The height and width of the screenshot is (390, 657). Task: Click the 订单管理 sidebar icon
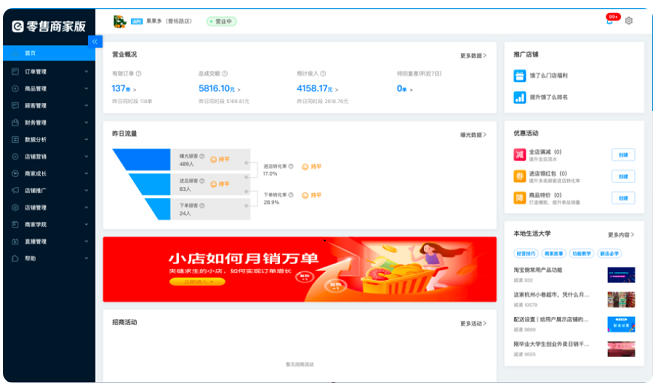pyautogui.click(x=15, y=72)
